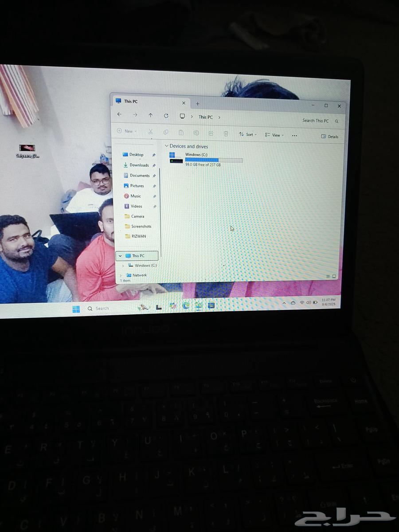
Task: Open the Details pane via its toolbar icon
Action: [330, 137]
